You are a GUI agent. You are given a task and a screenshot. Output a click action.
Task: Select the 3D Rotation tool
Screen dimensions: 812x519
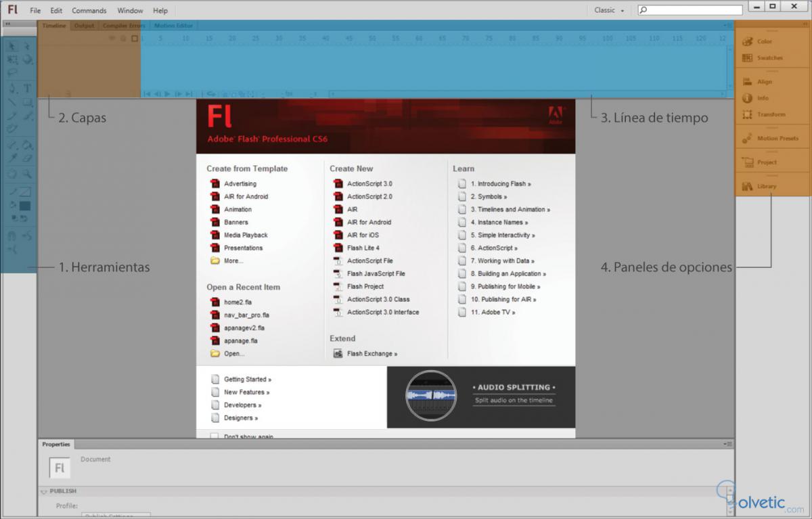click(x=28, y=59)
